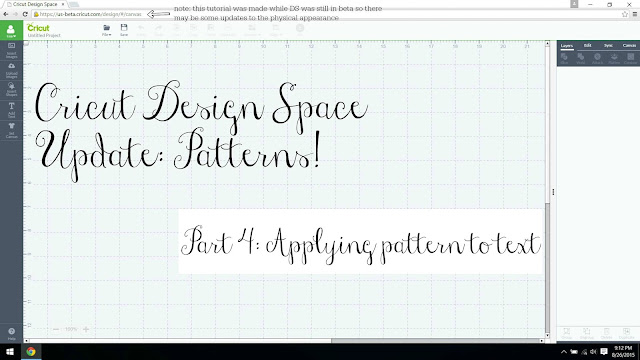Image resolution: width=640 pixels, height=360 pixels.
Task: Zoom out with the minus button
Action: point(56,329)
